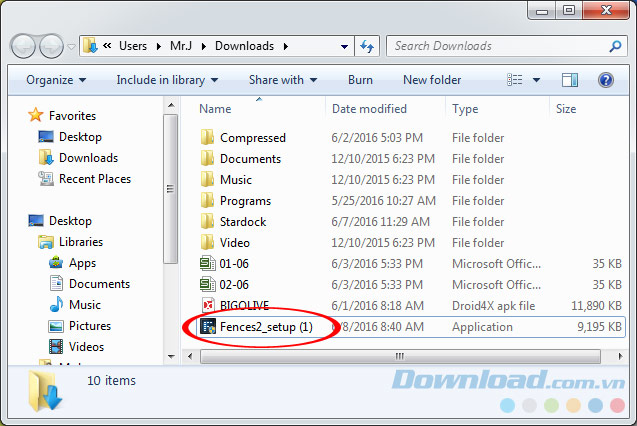Click Mr.J in the address path
The image size is (637, 426).
coord(181,46)
